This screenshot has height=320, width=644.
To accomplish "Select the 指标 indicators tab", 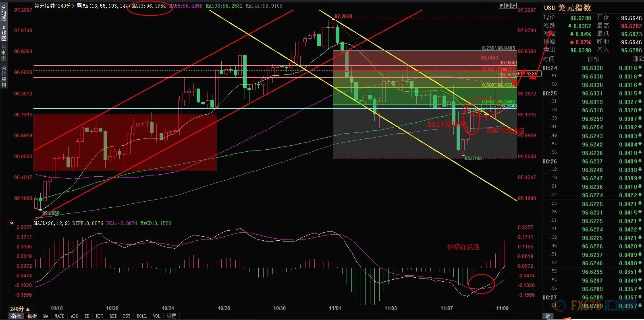I will [x=16, y=316].
